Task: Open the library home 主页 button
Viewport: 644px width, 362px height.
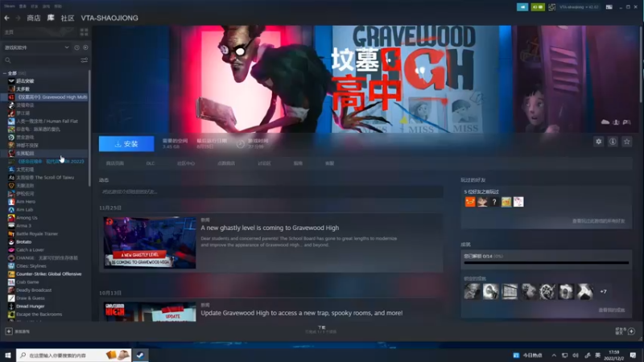Action: (9, 32)
